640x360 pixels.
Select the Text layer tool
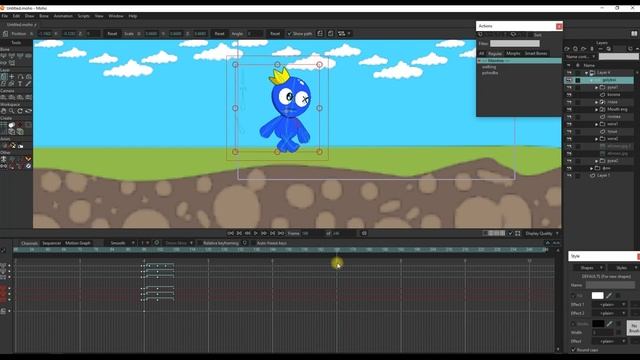coord(20,84)
